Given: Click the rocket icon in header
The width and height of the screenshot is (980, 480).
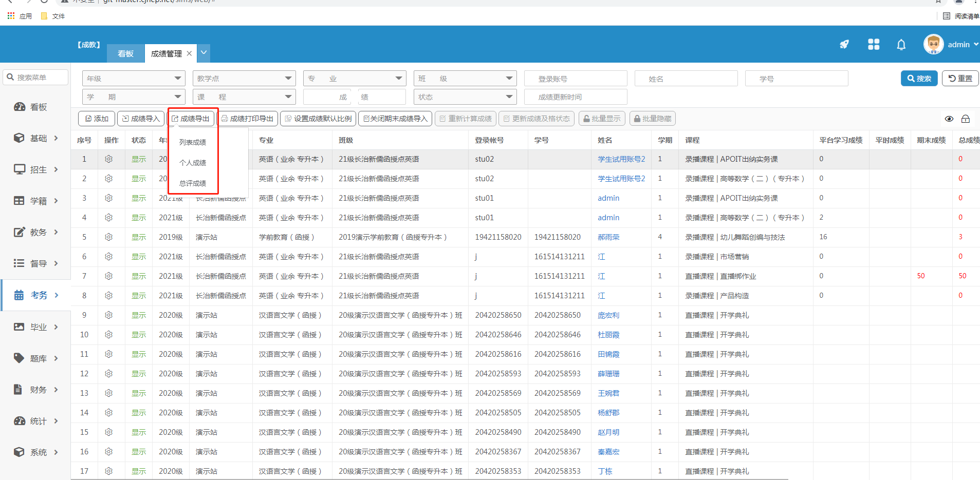Looking at the screenshot, I should (x=844, y=45).
